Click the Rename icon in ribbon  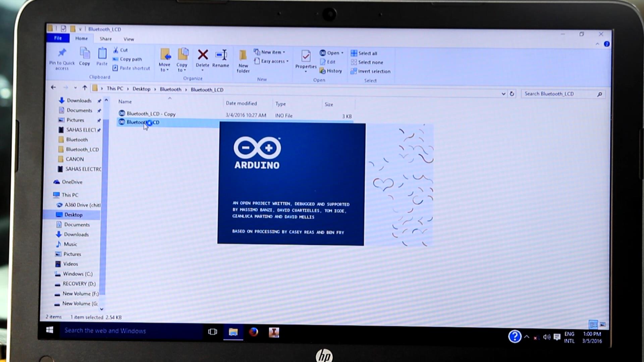tap(221, 55)
